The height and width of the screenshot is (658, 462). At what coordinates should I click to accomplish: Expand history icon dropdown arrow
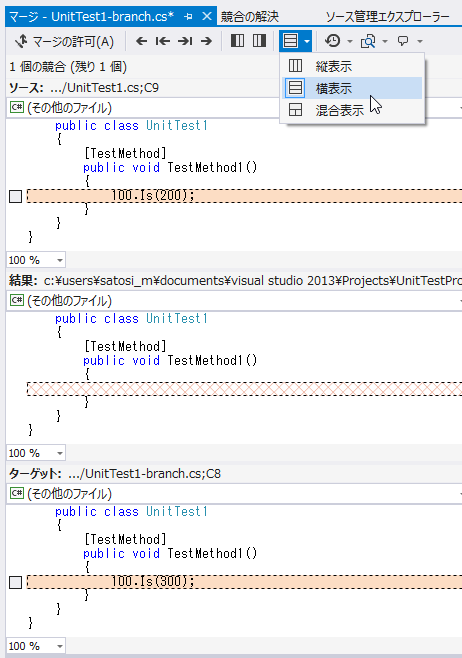350,41
